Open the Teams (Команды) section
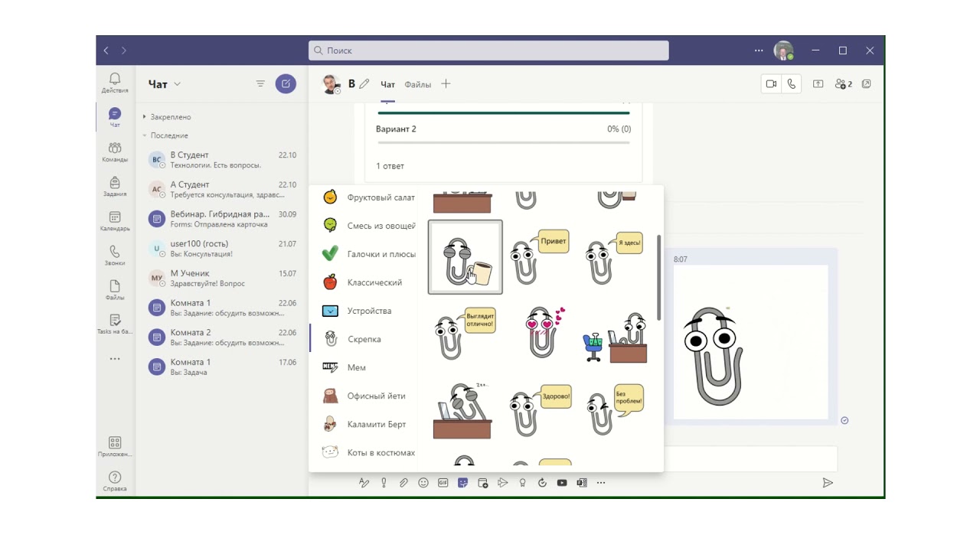The image size is (980, 551). 115,152
